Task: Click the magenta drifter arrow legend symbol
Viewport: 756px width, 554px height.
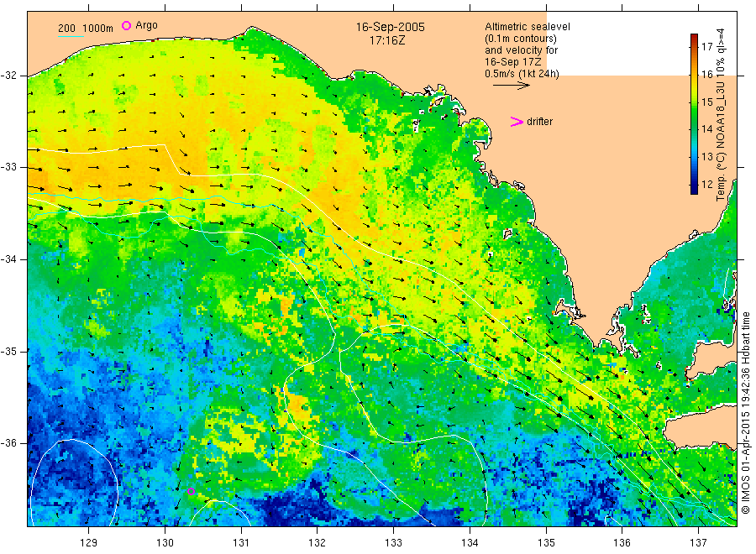Action: click(x=517, y=122)
